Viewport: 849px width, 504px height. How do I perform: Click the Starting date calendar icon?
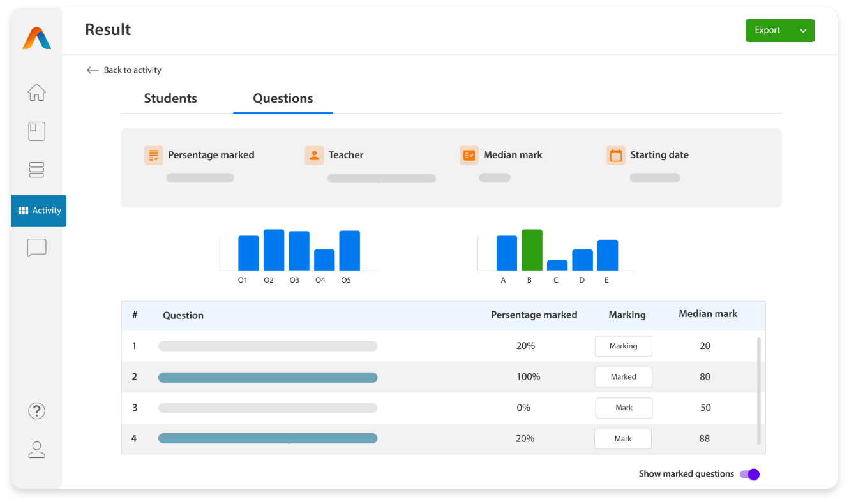tap(616, 155)
